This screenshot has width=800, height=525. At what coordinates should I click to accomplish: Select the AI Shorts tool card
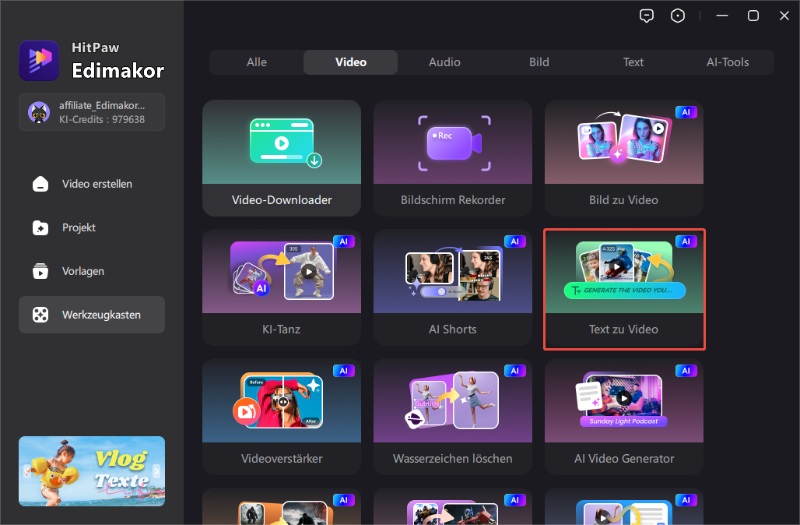coord(453,287)
